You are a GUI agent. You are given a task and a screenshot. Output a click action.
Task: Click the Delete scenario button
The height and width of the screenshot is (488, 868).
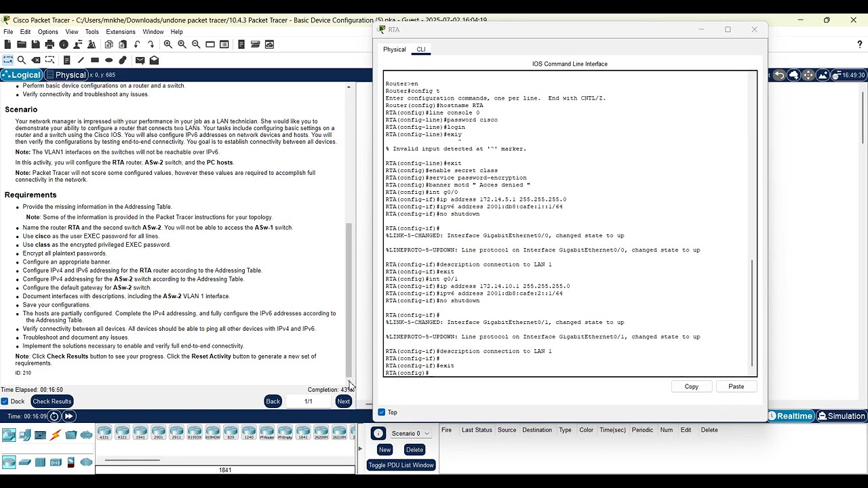414,449
